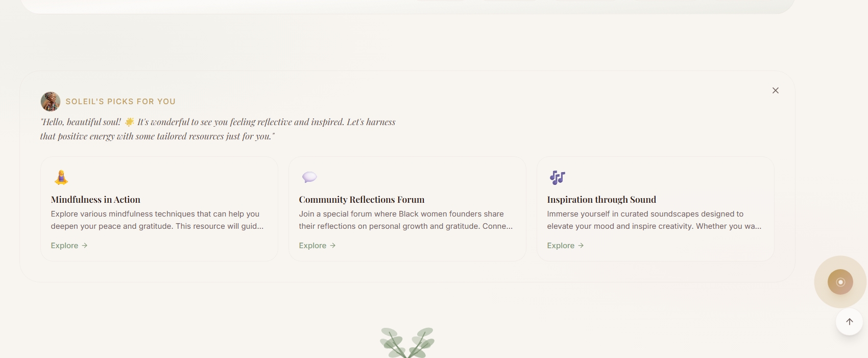Click the curated soundscapes description text

pyautogui.click(x=654, y=220)
